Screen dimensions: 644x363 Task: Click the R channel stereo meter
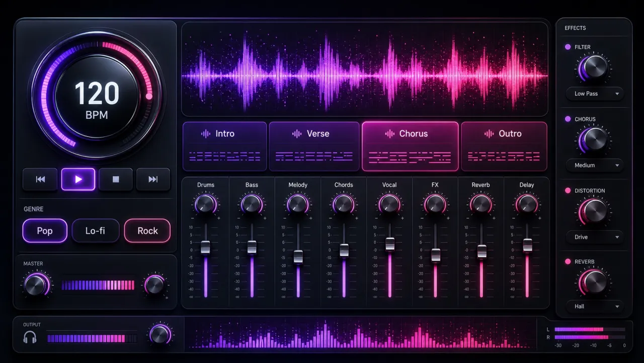589,337
